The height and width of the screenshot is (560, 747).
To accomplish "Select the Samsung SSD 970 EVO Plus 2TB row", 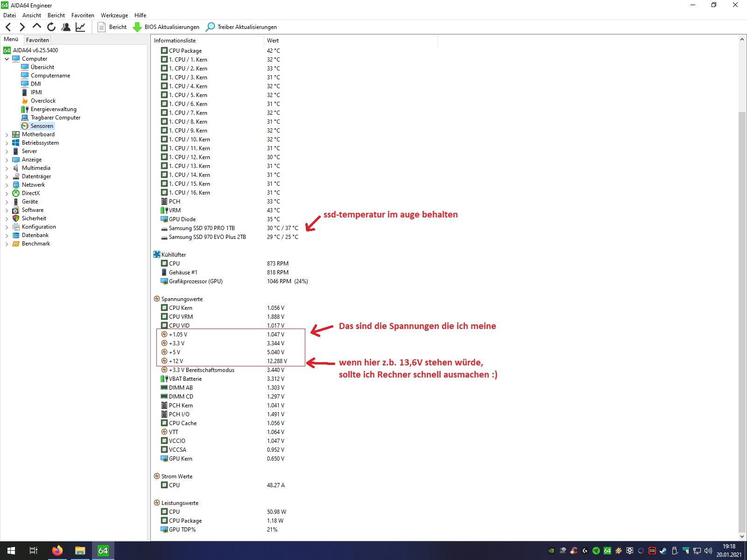I will click(229, 237).
